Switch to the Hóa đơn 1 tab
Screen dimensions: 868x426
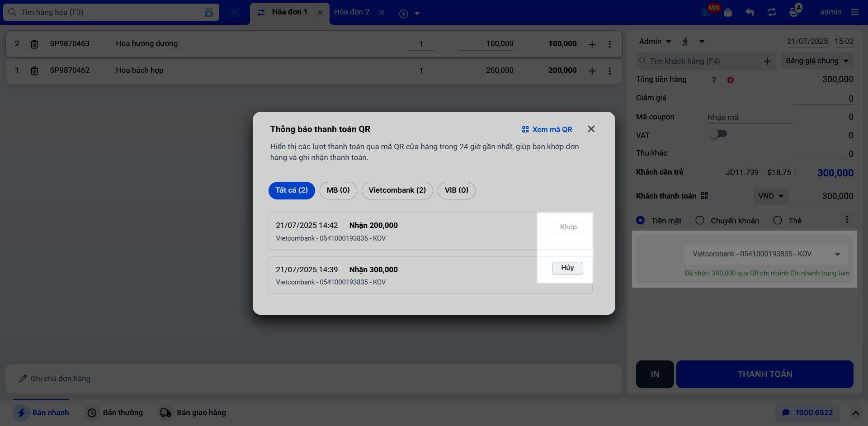(289, 12)
